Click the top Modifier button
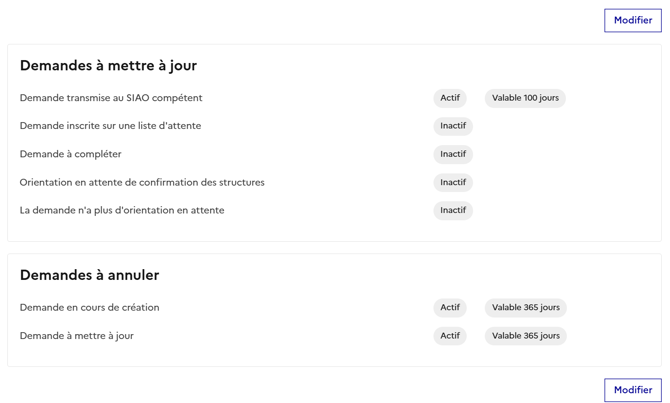The width and height of the screenshot is (670, 403). [x=632, y=20]
